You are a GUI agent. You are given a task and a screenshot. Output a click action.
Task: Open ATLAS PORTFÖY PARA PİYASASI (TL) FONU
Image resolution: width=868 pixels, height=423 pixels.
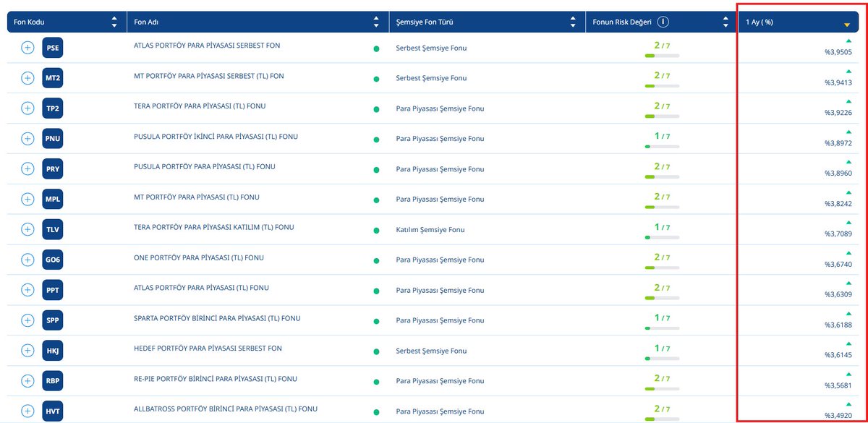pos(201,288)
